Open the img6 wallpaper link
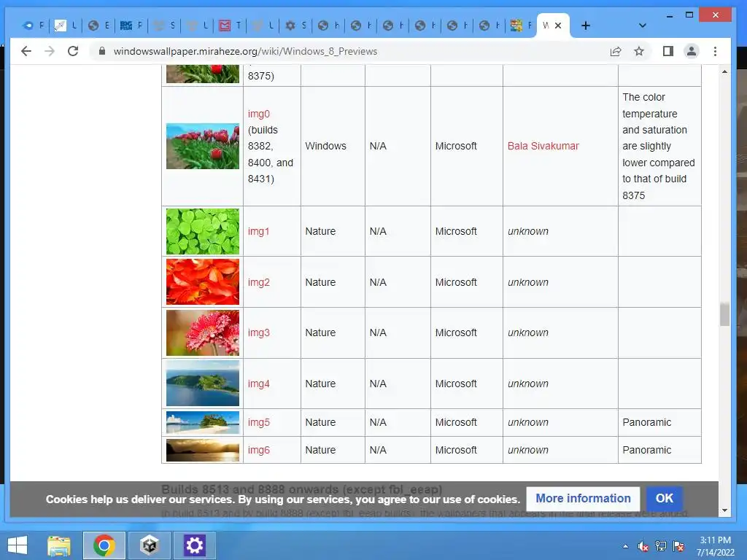This screenshot has width=747, height=560. pos(259,450)
